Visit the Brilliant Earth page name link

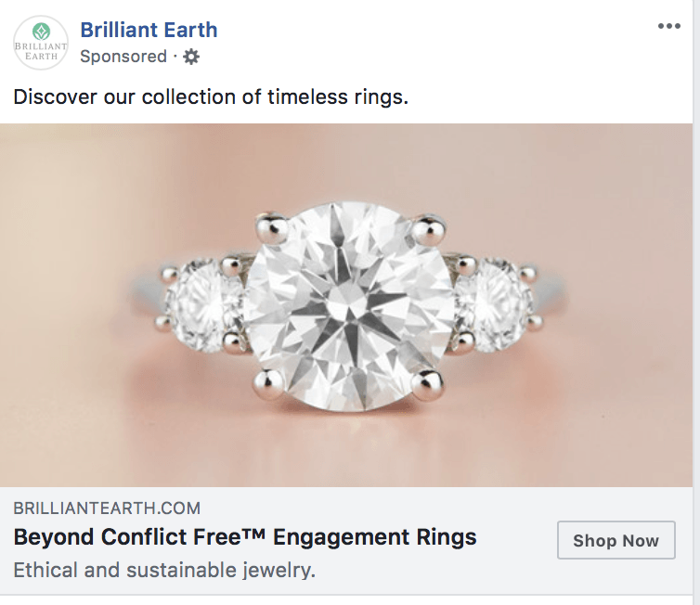click(x=149, y=30)
